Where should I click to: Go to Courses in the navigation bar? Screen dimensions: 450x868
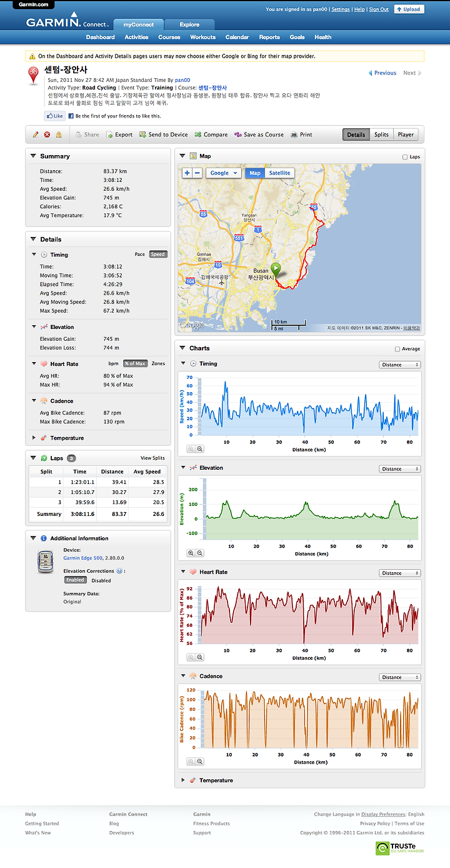click(x=169, y=37)
